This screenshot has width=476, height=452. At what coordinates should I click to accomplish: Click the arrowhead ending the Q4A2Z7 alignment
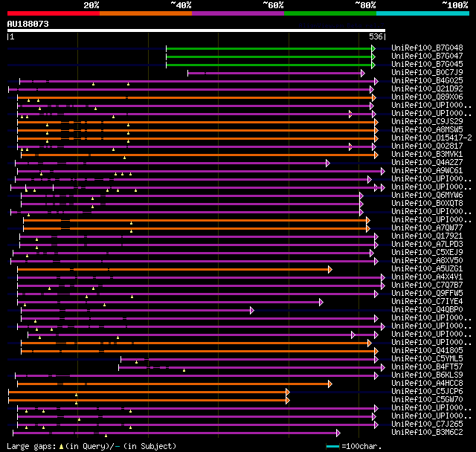pos(328,164)
